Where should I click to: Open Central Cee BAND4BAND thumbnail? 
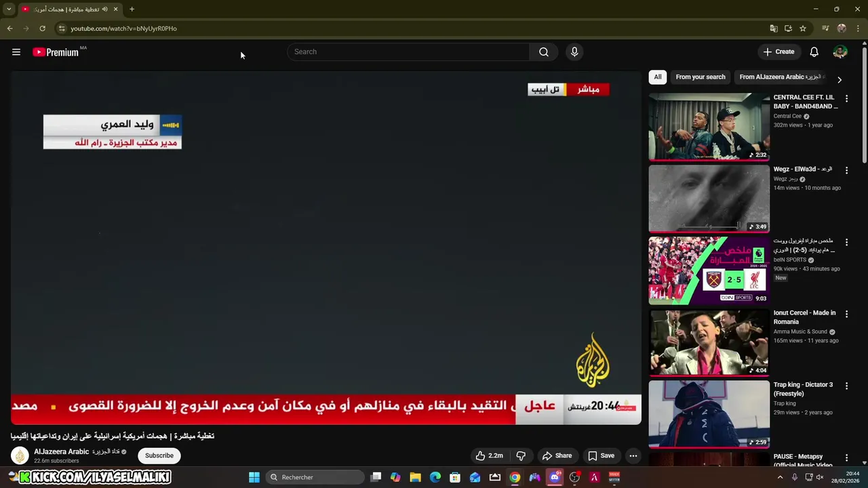point(709,127)
